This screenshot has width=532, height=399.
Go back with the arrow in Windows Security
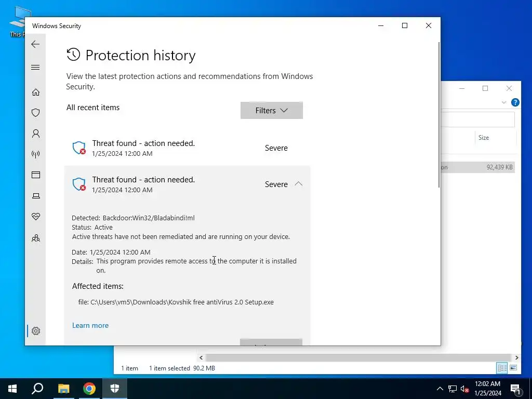tap(35, 44)
